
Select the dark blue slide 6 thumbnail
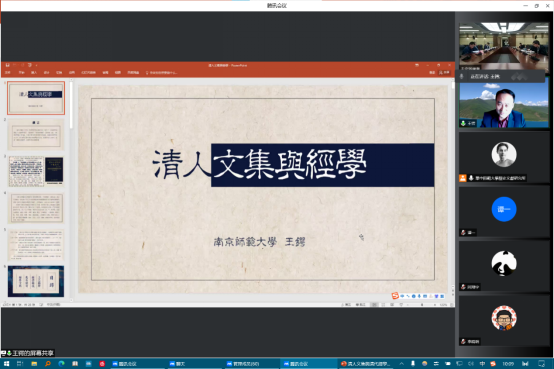pos(36,282)
